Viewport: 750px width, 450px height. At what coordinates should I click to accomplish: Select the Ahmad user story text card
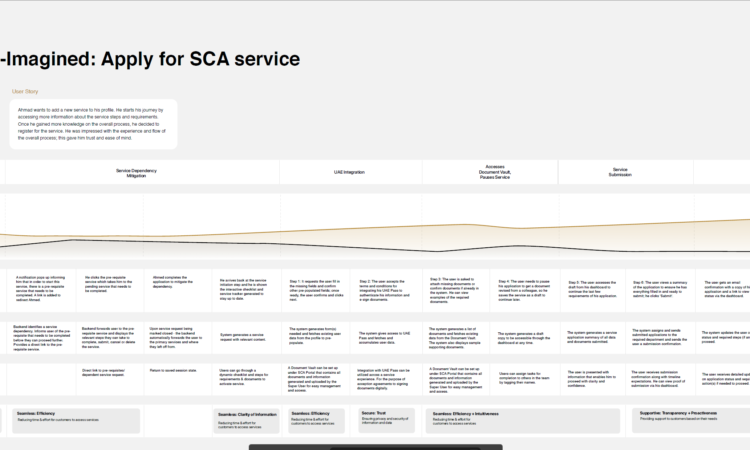click(x=94, y=123)
